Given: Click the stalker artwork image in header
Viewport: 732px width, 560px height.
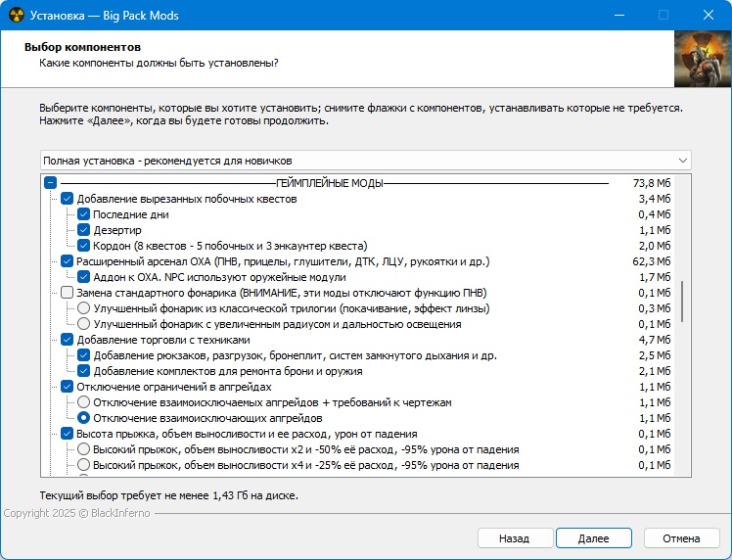Looking at the screenshot, I should [702, 60].
